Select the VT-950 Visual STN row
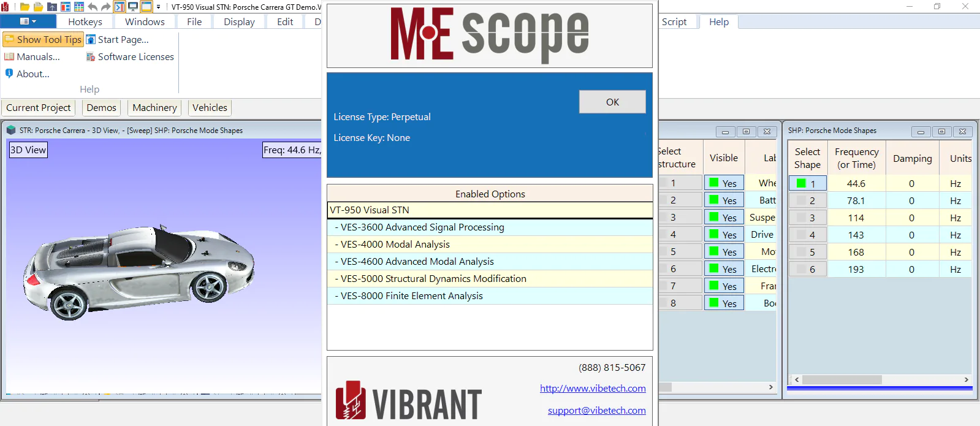The height and width of the screenshot is (426, 980). pos(490,210)
